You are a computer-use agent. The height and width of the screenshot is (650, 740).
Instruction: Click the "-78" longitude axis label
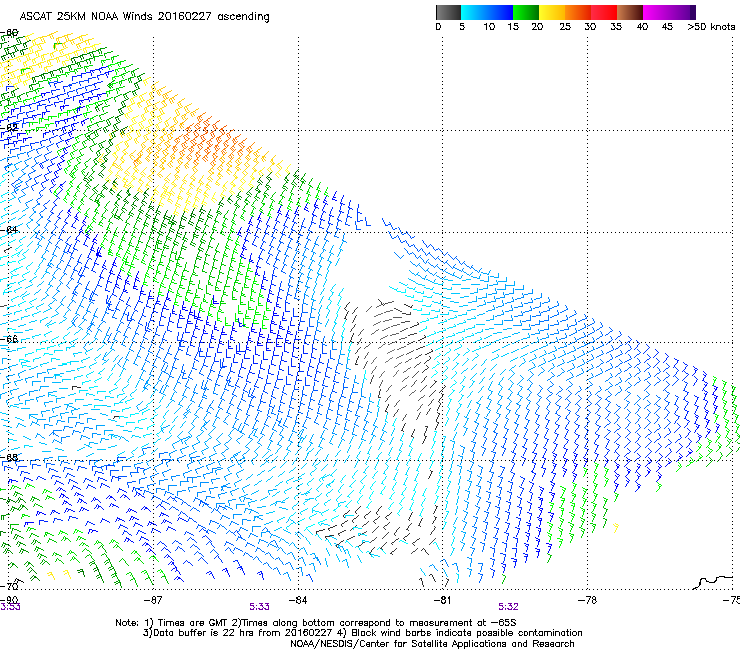point(587,600)
